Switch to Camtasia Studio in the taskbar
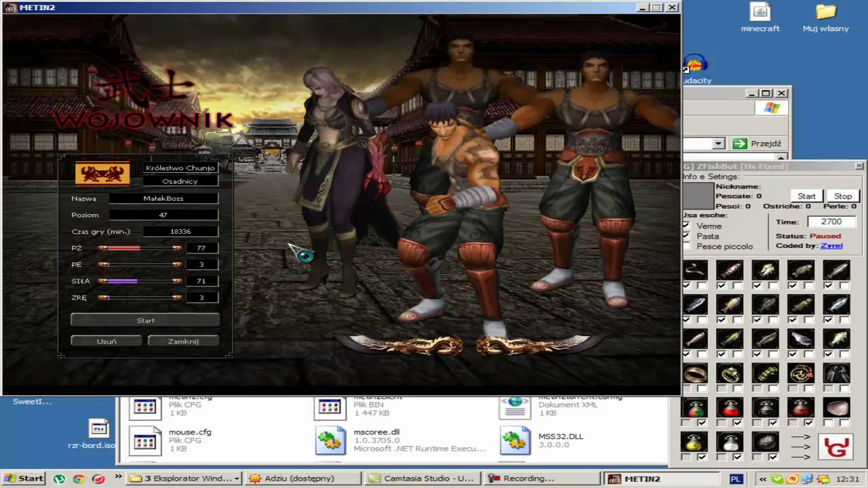Screen dimensions: 868x488 click(x=422, y=479)
